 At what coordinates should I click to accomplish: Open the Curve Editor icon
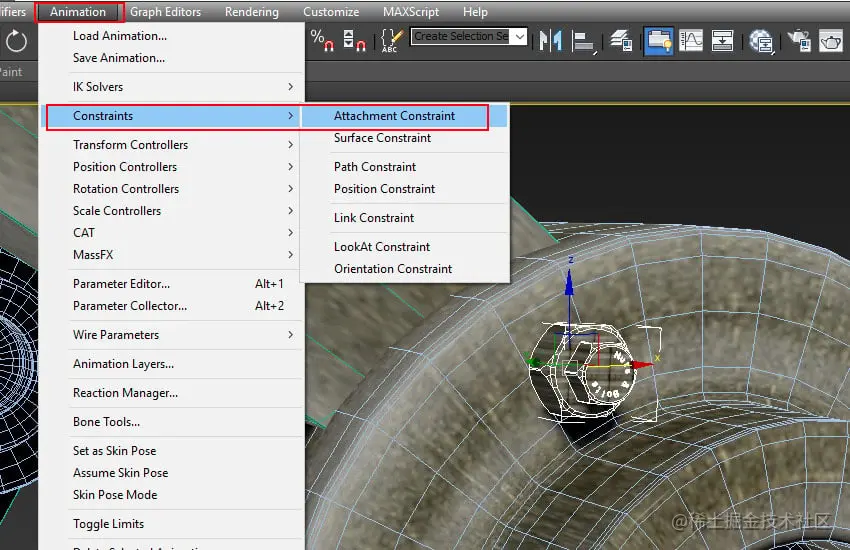coord(691,40)
